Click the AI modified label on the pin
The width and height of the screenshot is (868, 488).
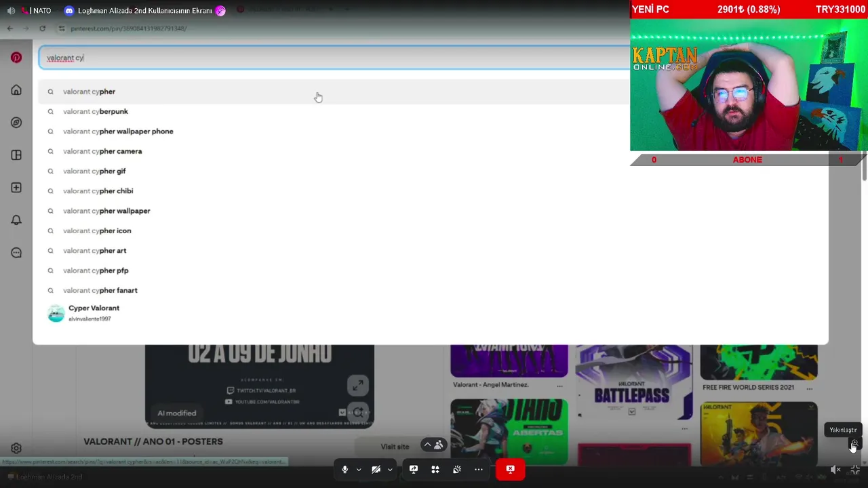point(177,413)
